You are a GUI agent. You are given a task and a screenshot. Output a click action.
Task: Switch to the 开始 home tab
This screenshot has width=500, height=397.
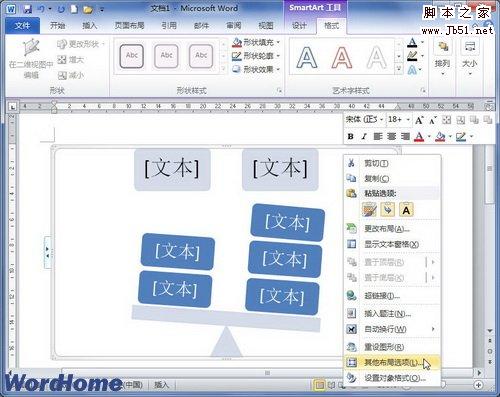click(x=57, y=26)
